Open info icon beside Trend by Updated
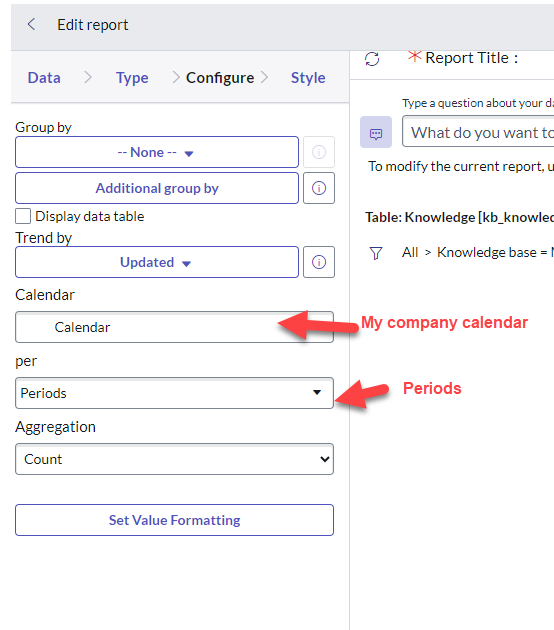 click(319, 262)
